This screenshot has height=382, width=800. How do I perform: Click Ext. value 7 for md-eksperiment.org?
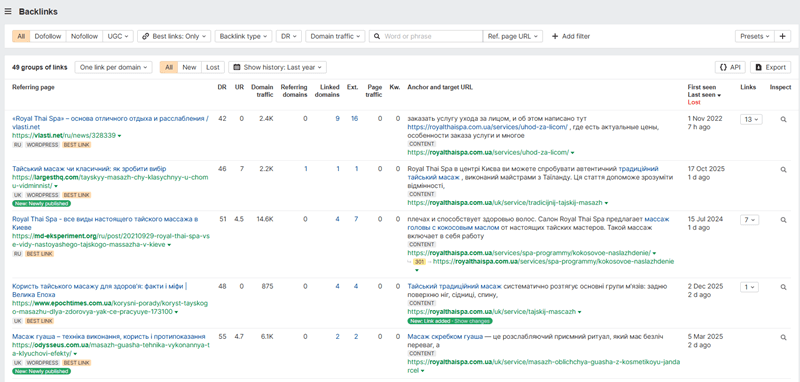(x=356, y=219)
